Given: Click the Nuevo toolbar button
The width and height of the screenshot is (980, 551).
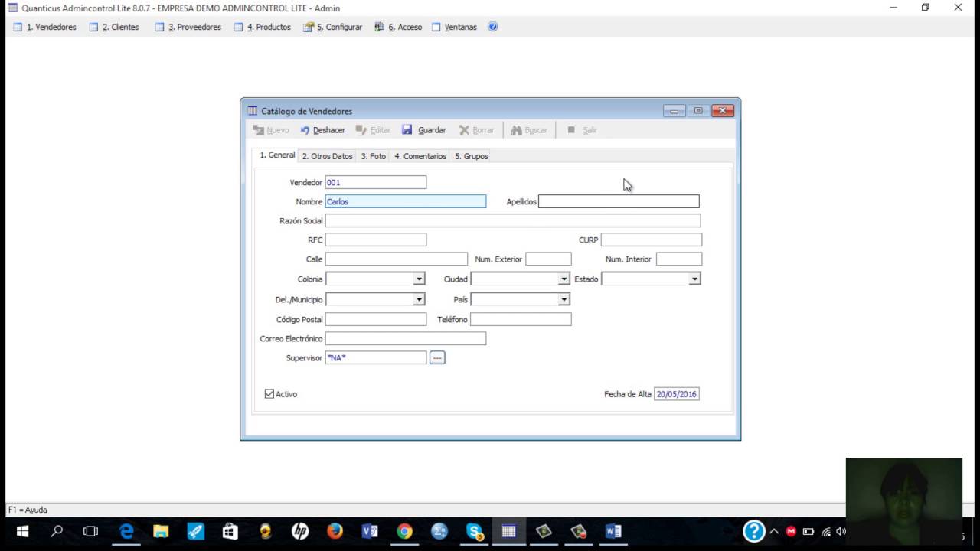Looking at the screenshot, I should click(x=271, y=130).
